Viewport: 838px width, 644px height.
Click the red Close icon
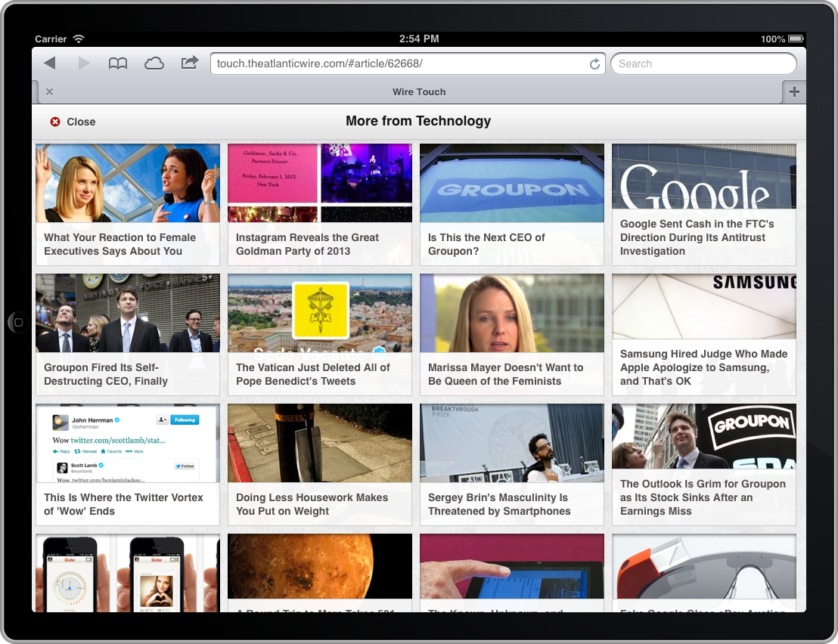point(55,122)
